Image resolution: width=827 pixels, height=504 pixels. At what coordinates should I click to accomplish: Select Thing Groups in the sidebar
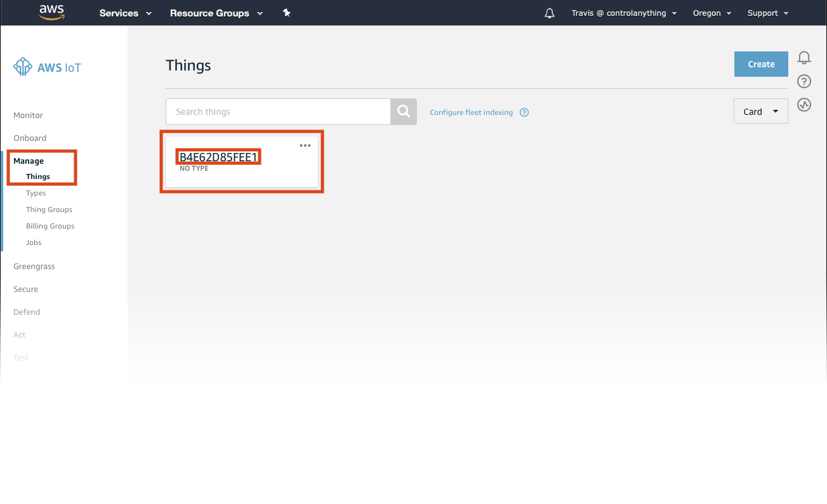point(49,209)
